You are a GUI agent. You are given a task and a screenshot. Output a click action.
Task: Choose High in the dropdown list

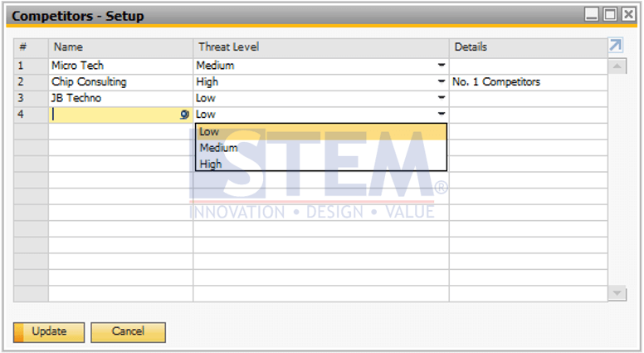(321, 164)
